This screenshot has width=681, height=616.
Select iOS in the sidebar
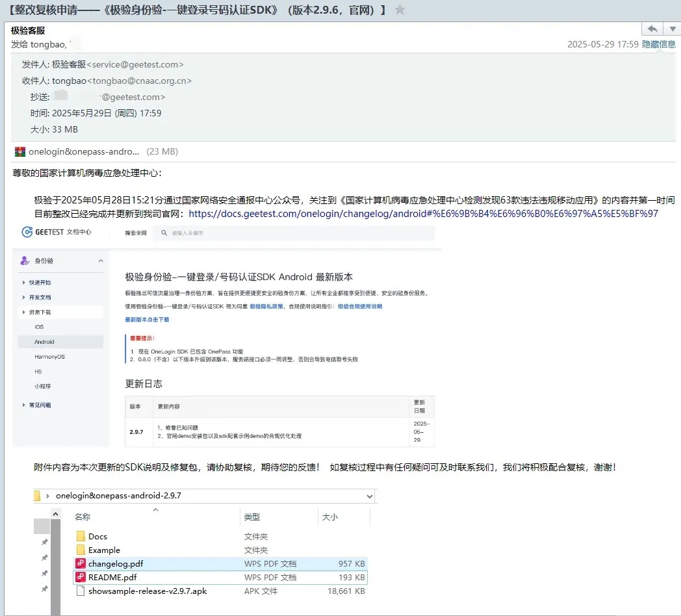(39, 327)
